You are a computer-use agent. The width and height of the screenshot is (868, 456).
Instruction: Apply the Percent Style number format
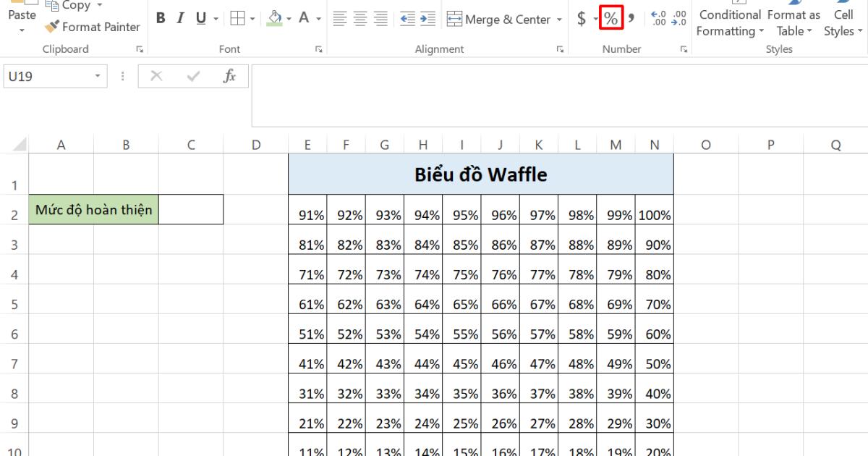(x=611, y=18)
